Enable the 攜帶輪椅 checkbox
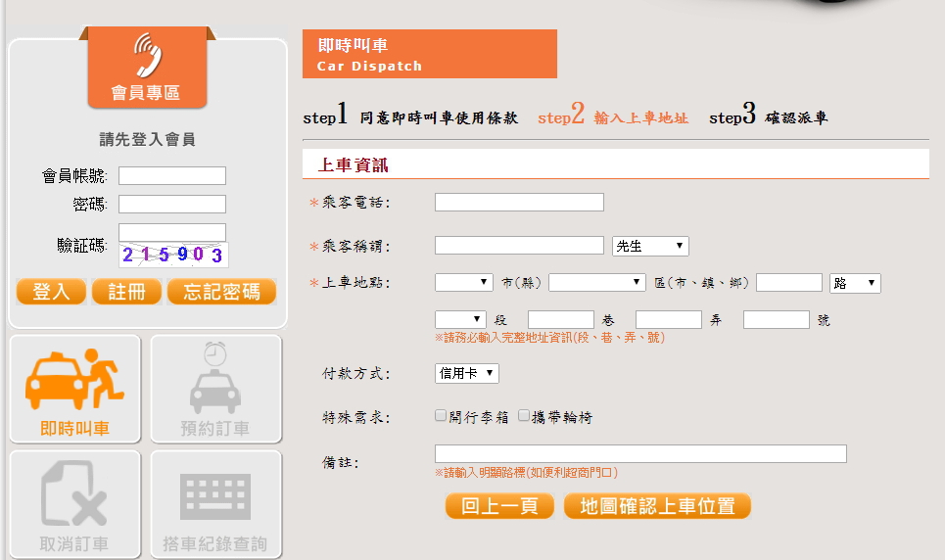Image resolution: width=945 pixels, height=560 pixels. click(x=524, y=415)
